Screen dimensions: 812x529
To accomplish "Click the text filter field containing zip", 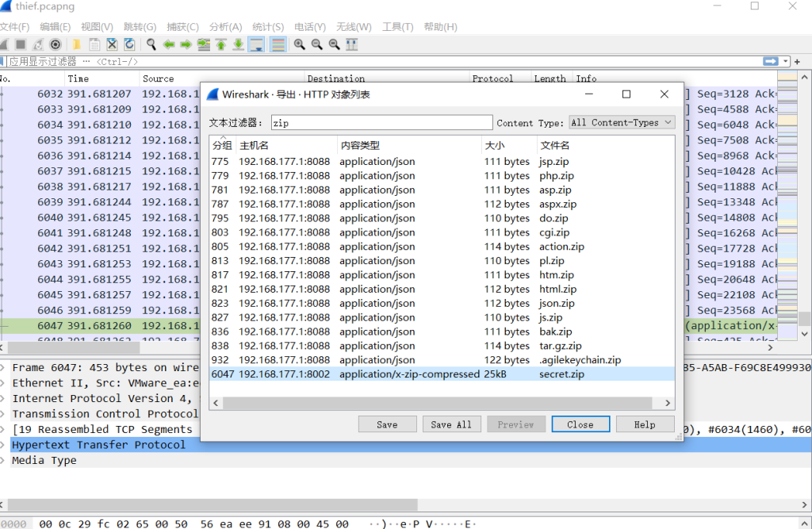I will point(381,123).
